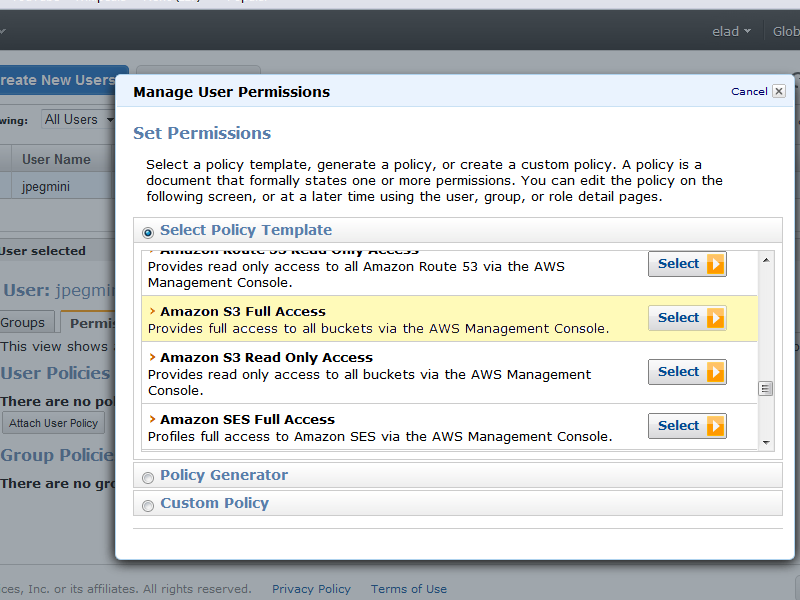Close the Manage User Permissions dialog via X
The height and width of the screenshot is (600, 800).
[779, 91]
